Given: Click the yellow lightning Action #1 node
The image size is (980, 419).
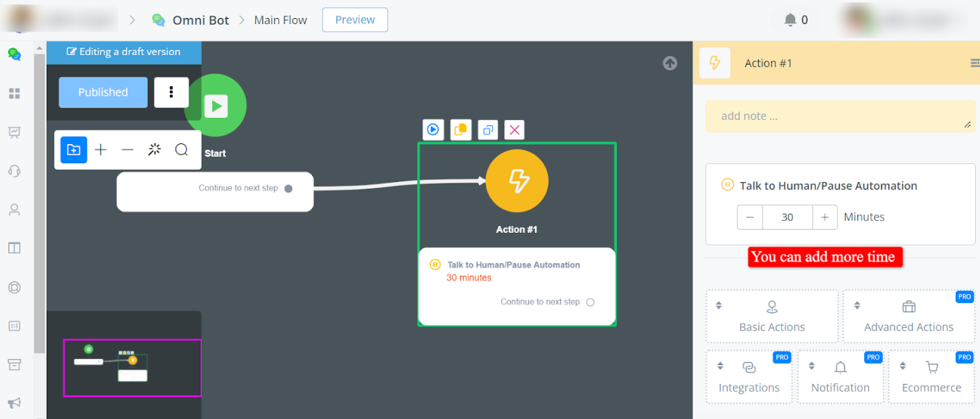Looking at the screenshot, I should [x=517, y=181].
